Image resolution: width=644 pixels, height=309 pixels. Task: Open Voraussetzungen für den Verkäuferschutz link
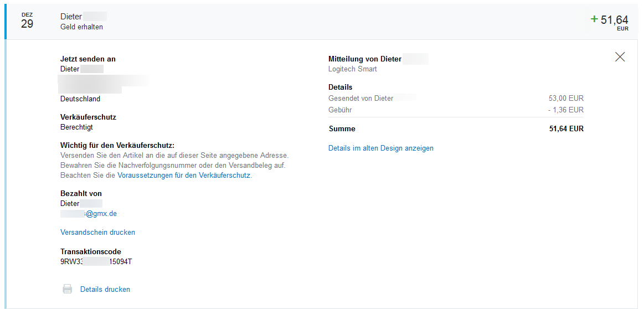tap(184, 175)
